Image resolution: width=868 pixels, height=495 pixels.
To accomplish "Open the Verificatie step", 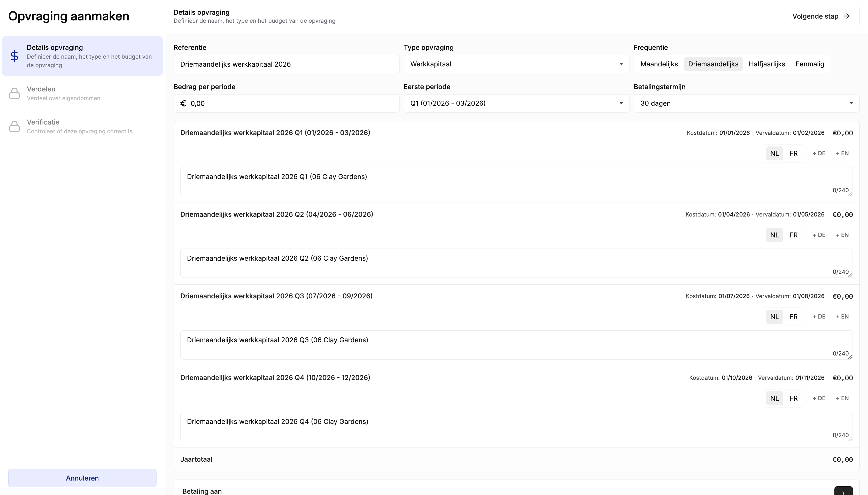I will pyautogui.click(x=82, y=126).
